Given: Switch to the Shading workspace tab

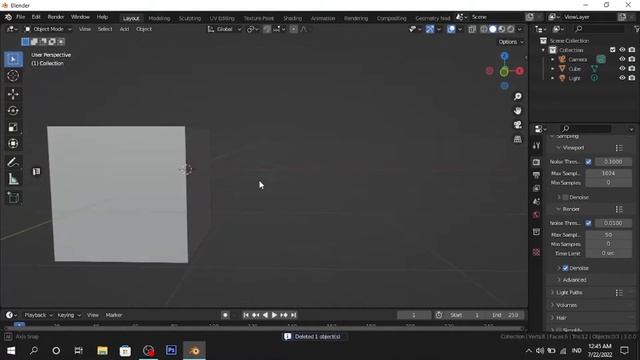Looking at the screenshot, I should (292, 18).
